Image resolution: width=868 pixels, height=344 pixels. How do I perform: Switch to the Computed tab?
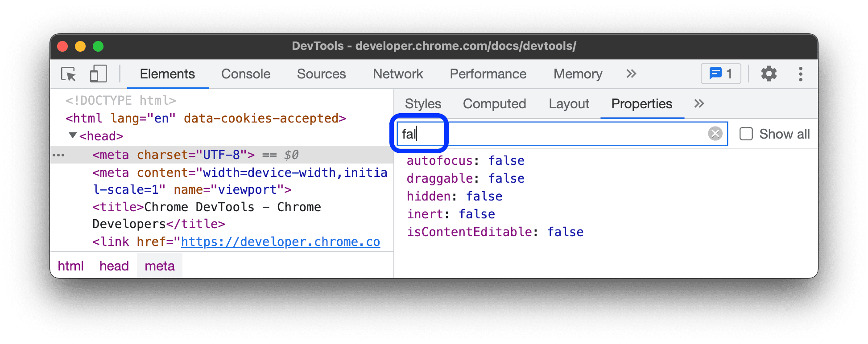point(494,104)
